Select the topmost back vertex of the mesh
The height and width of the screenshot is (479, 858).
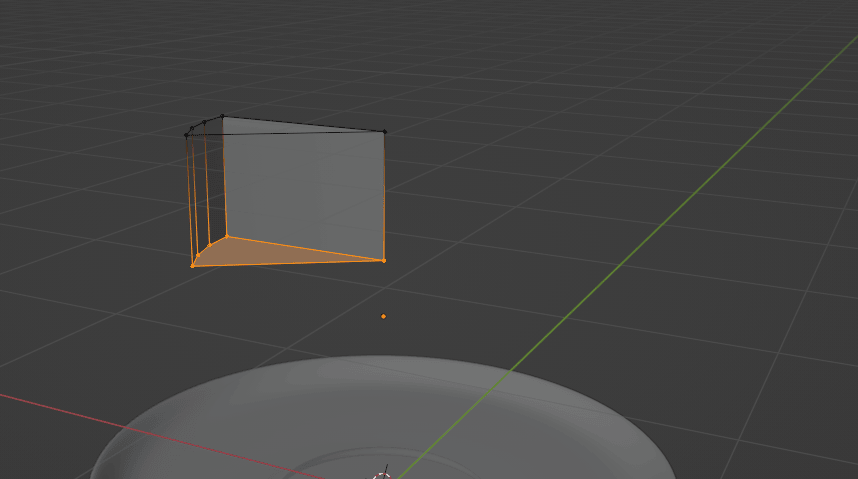pyautogui.click(x=222, y=117)
